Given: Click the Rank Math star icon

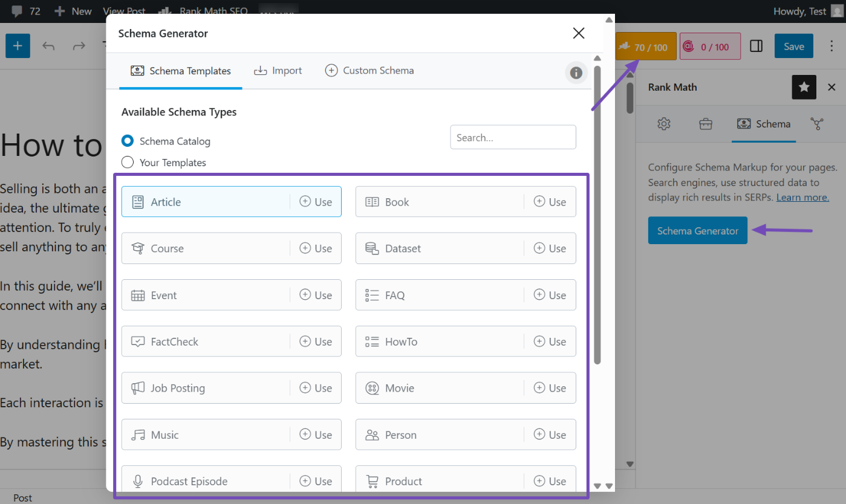Looking at the screenshot, I should pyautogui.click(x=804, y=88).
